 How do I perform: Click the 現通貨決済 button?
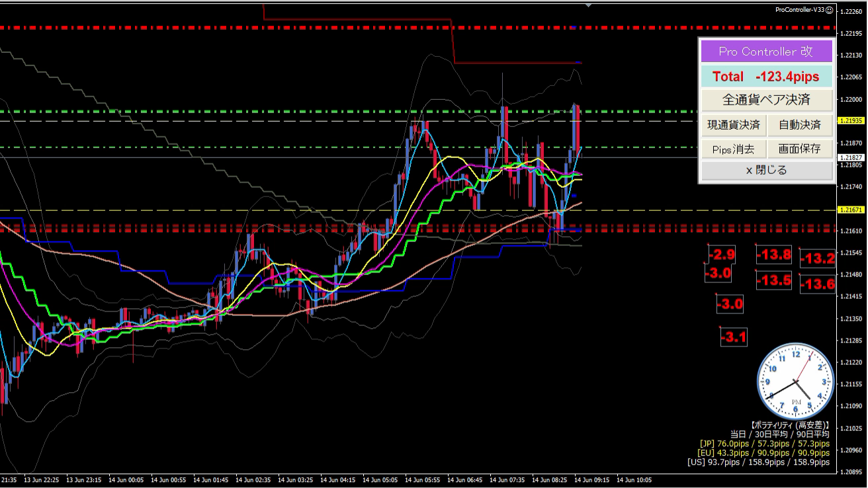tap(734, 124)
